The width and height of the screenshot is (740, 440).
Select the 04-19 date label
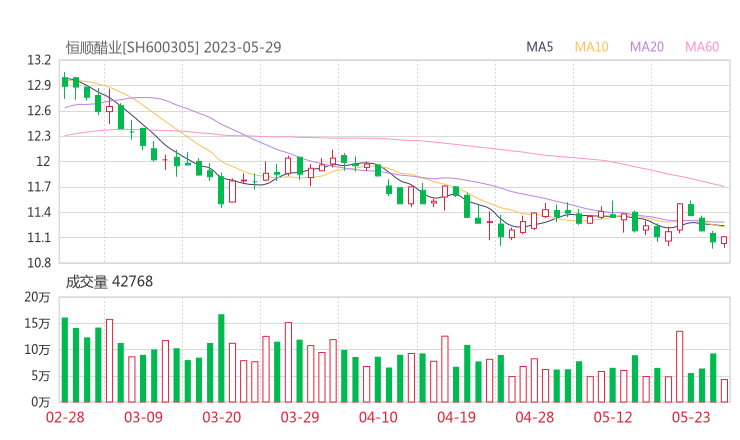click(x=456, y=417)
